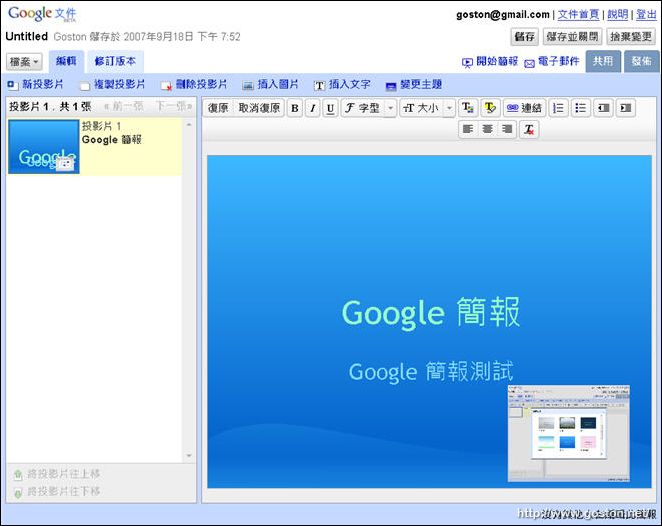
Task: Insert a bulleted list
Action: [581, 108]
